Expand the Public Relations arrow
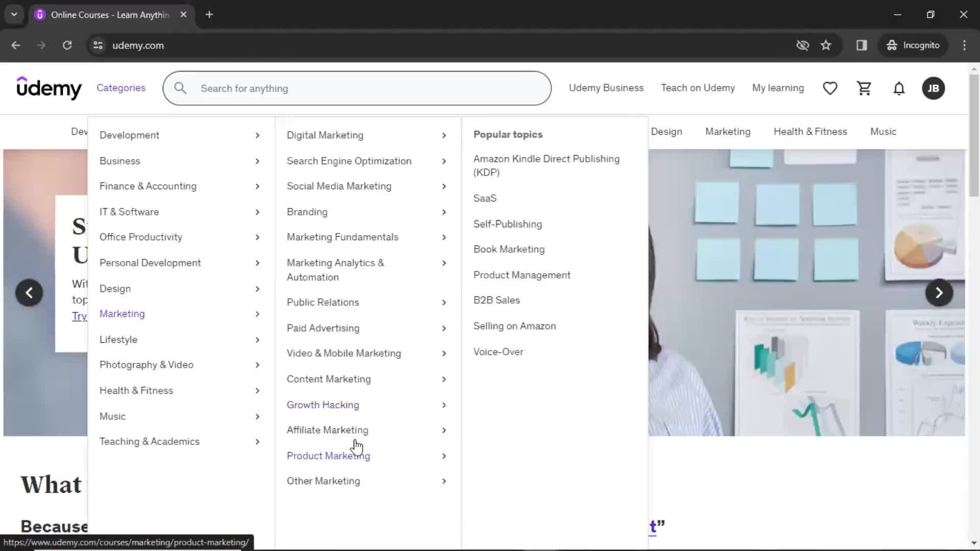 coord(444,303)
